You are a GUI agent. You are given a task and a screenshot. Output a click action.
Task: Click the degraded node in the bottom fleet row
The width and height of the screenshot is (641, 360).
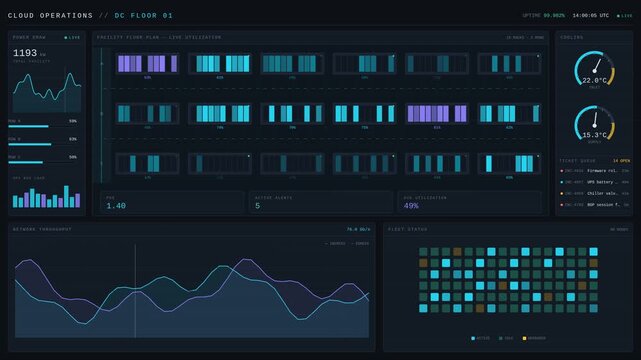click(x=480, y=308)
